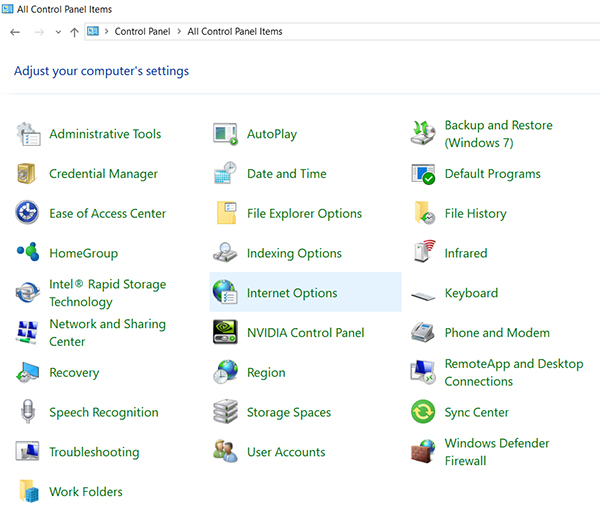The image size is (600, 515).
Task: Go back with the back arrow
Action: click(x=15, y=32)
